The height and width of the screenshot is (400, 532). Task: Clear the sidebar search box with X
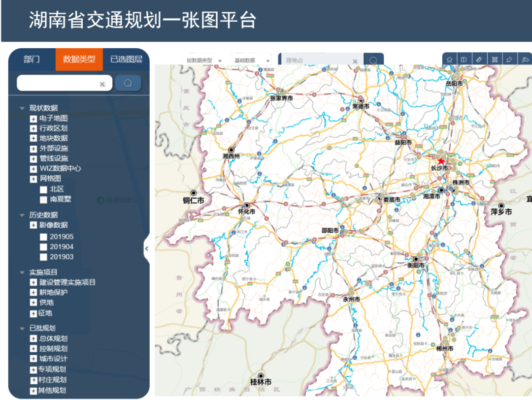point(102,84)
